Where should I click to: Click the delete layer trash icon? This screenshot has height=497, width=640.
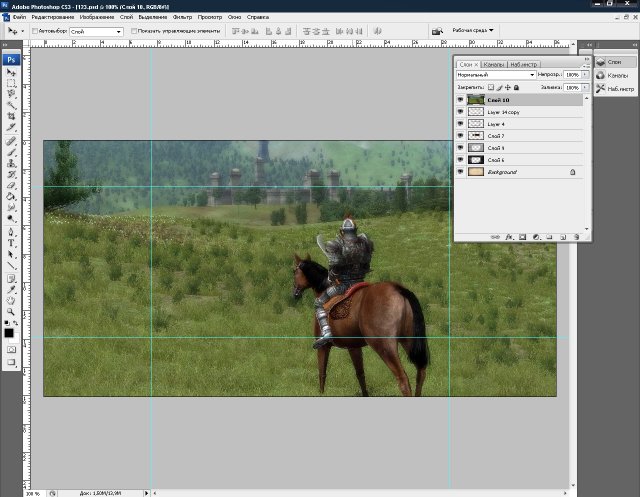coord(577,237)
